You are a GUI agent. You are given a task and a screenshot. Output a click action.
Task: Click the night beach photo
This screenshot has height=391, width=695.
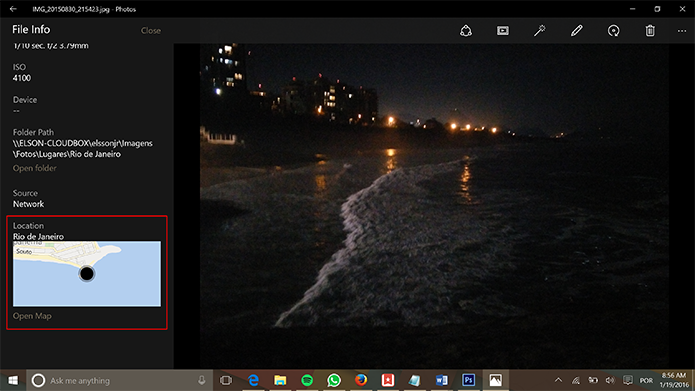pos(434,206)
